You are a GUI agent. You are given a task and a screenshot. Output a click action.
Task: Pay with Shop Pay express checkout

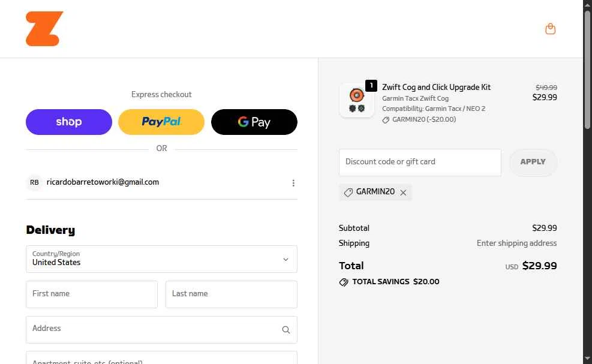coord(69,122)
